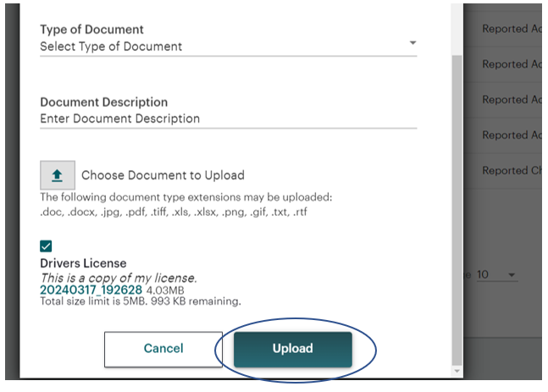Click the 'Type of Document' field label
The height and width of the screenshot is (392, 548).
coord(92,30)
